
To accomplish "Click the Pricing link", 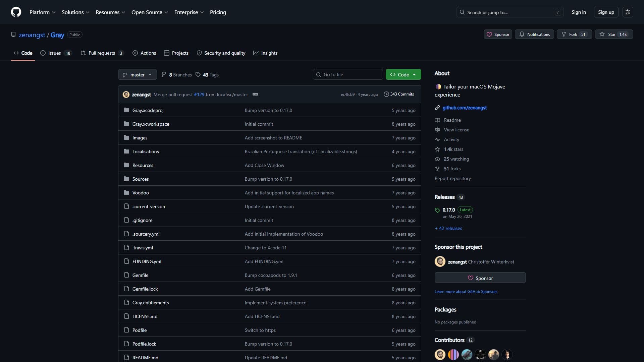I will coord(218,12).
